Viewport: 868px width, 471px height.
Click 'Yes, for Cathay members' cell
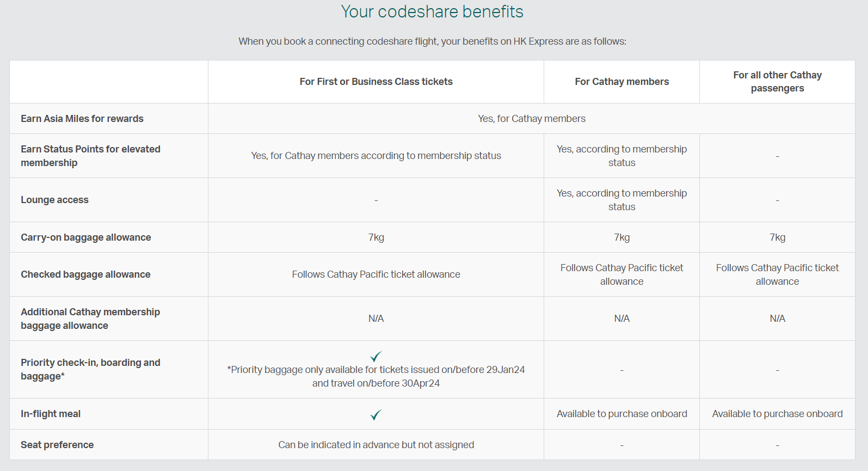click(532, 119)
